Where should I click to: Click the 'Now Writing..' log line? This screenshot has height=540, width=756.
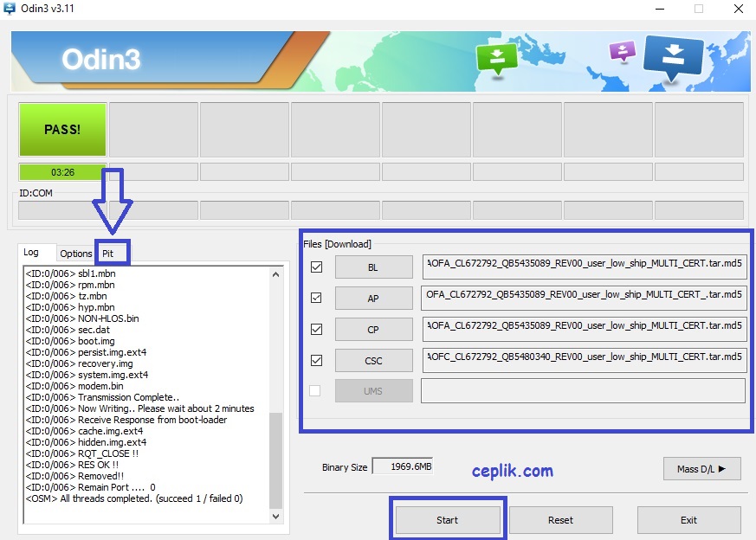(x=139, y=408)
